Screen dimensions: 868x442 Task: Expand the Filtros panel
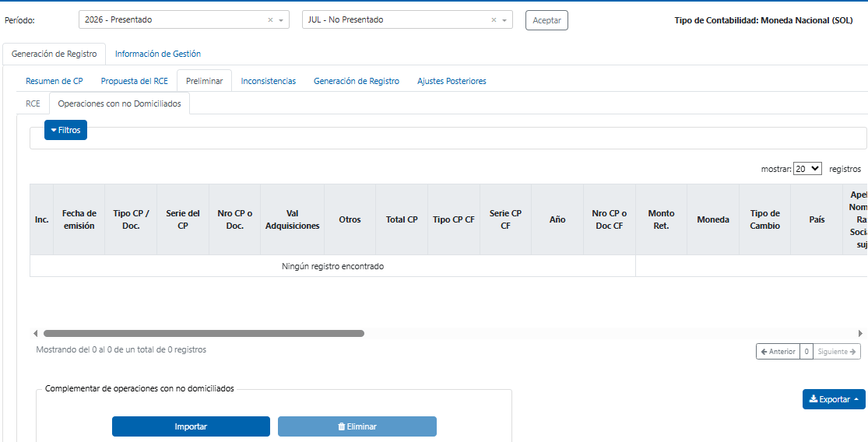66,130
